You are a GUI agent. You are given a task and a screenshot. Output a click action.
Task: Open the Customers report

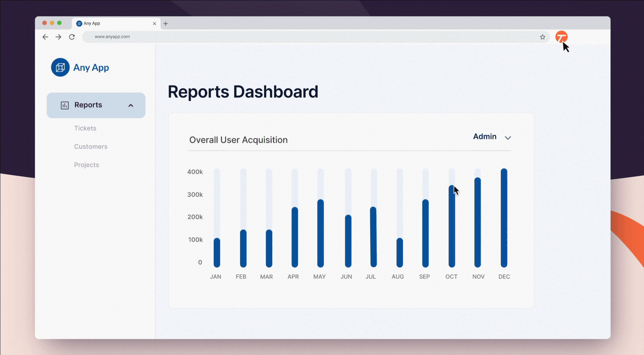pyautogui.click(x=91, y=146)
